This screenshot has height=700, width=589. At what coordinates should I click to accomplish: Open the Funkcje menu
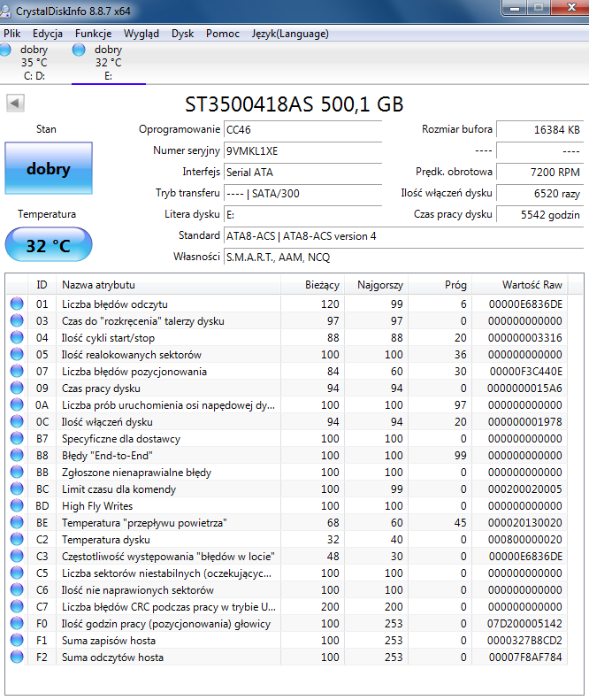tap(93, 34)
